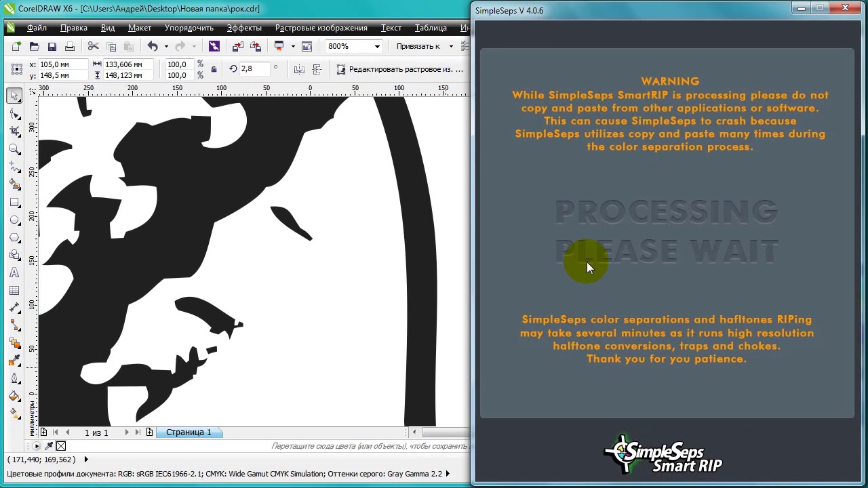The width and height of the screenshot is (868, 488).
Task: Click the Import icon in the toolbar
Action: [237, 47]
